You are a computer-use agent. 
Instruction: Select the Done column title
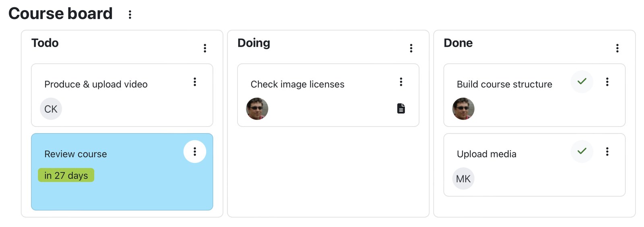click(458, 43)
